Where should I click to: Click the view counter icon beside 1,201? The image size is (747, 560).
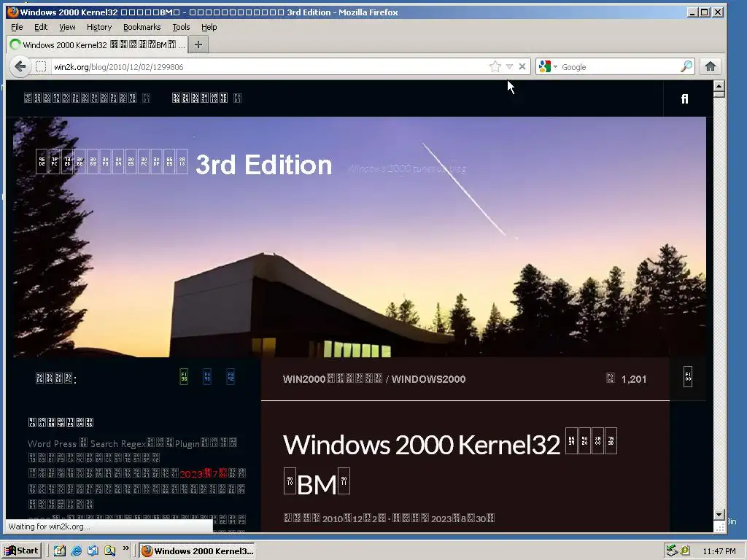pyautogui.click(x=611, y=378)
